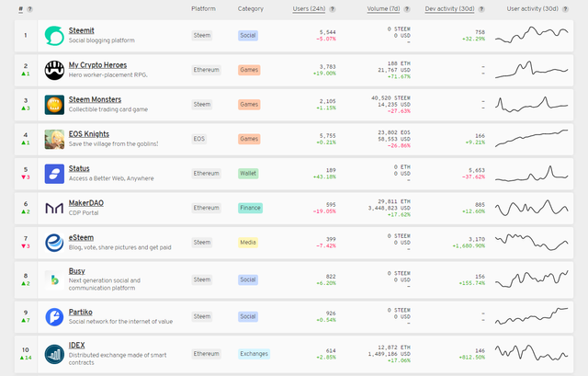Click the MakerDAO logo icon
The image size is (588, 376).
54,209
